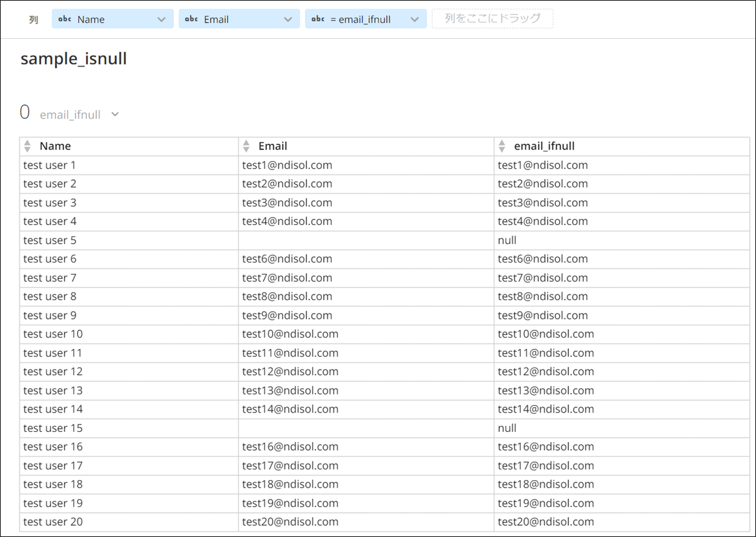Open the Name column pill dropdown

pyautogui.click(x=161, y=19)
